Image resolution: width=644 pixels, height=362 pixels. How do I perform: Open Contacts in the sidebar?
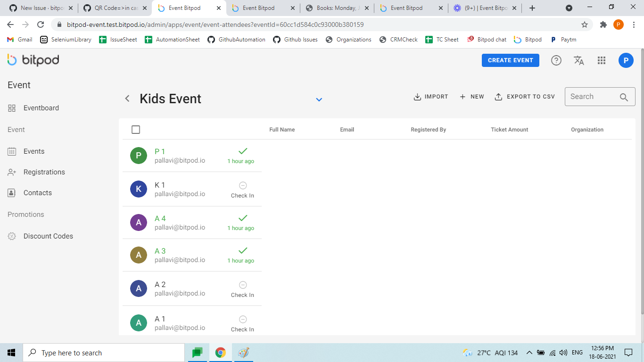point(38,193)
